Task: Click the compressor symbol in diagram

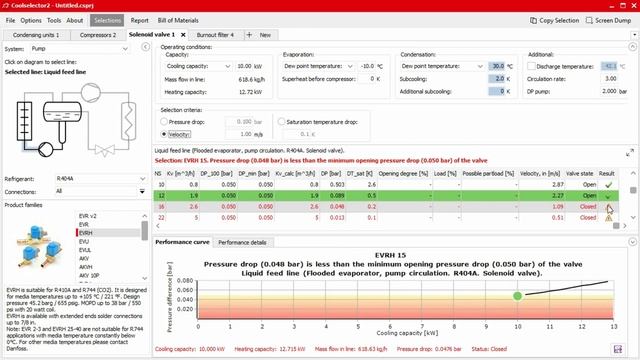Action: [x=91, y=93]
